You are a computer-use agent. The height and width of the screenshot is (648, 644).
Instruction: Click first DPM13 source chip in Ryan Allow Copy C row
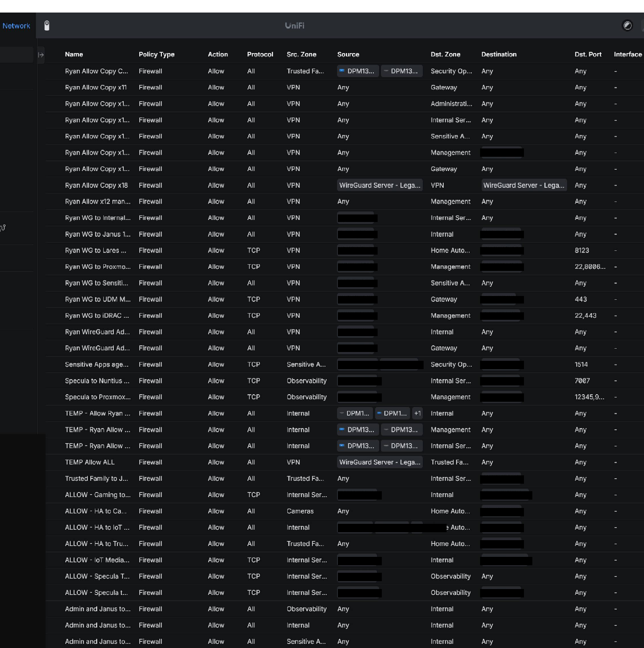358,71
